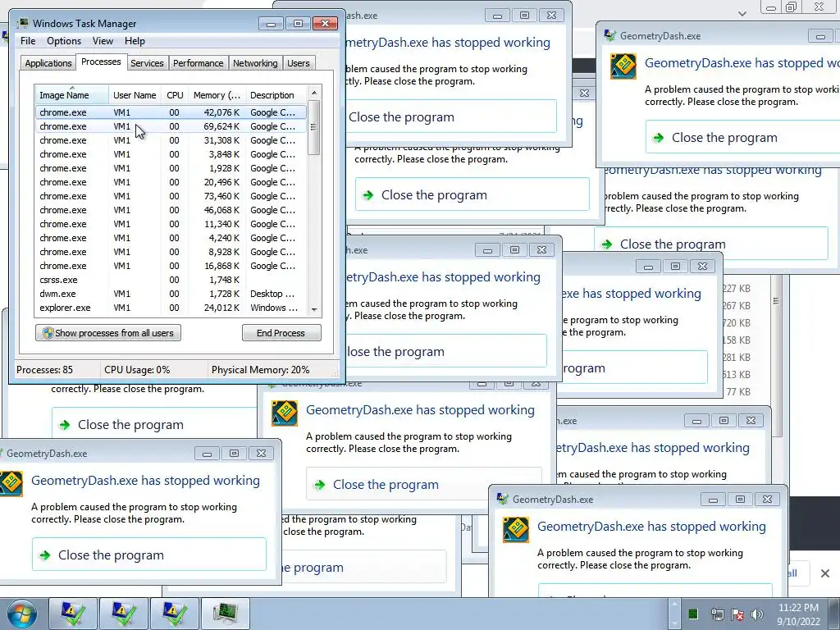
Task: Click the volume speaker tray icon
Action: coord(756,614)
